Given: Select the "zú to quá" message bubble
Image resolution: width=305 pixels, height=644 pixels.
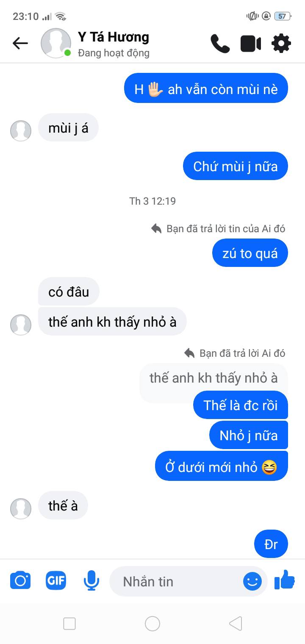Looking at the screenshot, I should pos(250,253).
